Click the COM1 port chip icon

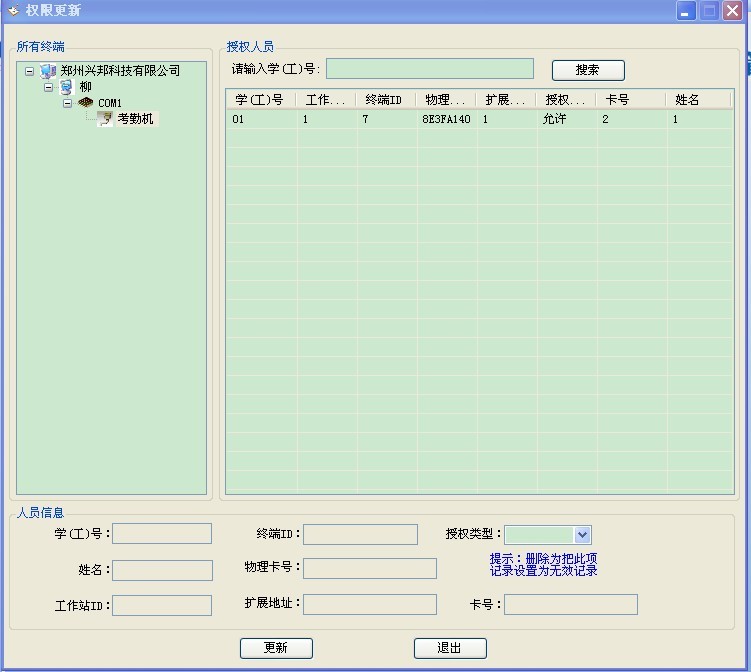(x=85, y=103)
